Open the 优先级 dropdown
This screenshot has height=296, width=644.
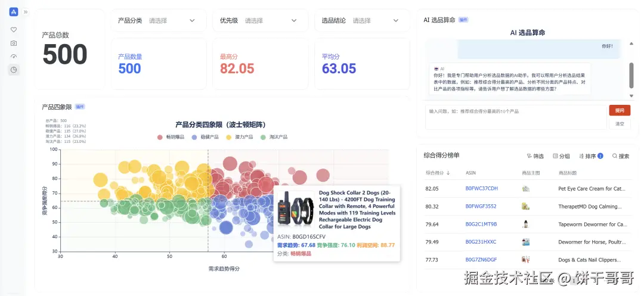pos(261,20)
